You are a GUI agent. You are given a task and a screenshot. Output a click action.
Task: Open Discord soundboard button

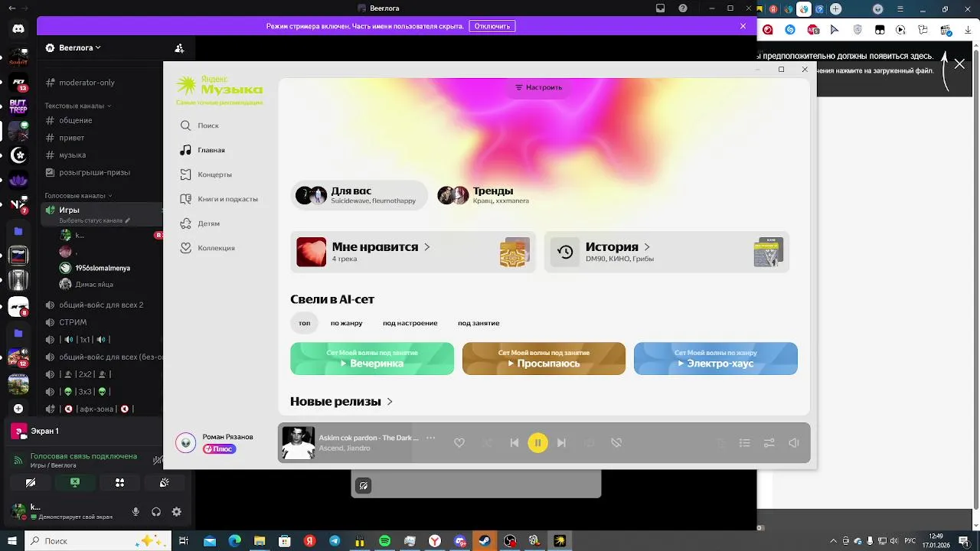(164, 483)
